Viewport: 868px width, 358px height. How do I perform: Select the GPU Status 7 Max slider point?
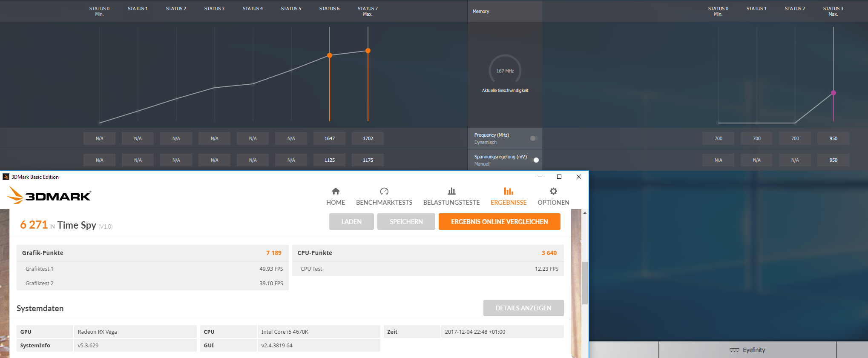(368, 51)
